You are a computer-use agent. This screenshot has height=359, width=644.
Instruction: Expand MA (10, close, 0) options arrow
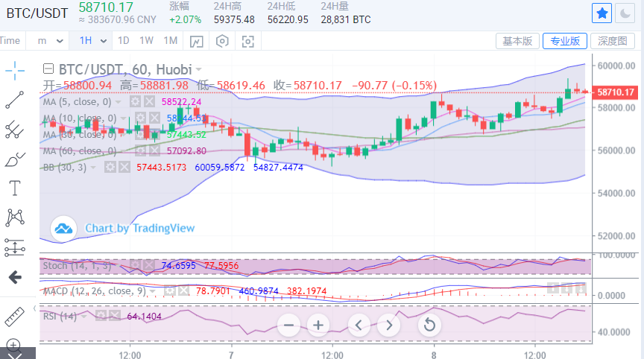point(123,118)
